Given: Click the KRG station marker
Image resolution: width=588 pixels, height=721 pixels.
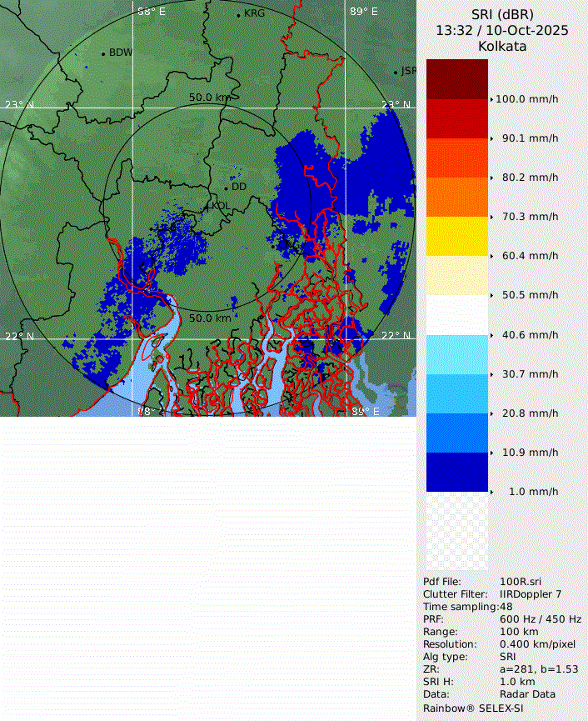Looking at the screenshot, I should click(238, 15).
